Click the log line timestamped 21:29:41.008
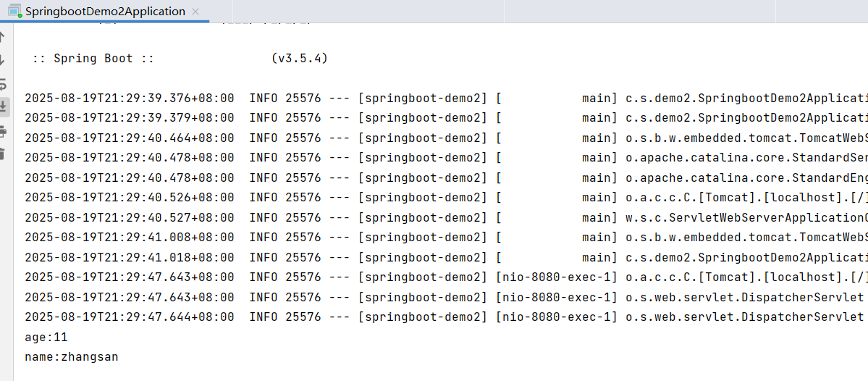This screenshot has height=381, width=868. pyautogui.click(x=446, y=238)
